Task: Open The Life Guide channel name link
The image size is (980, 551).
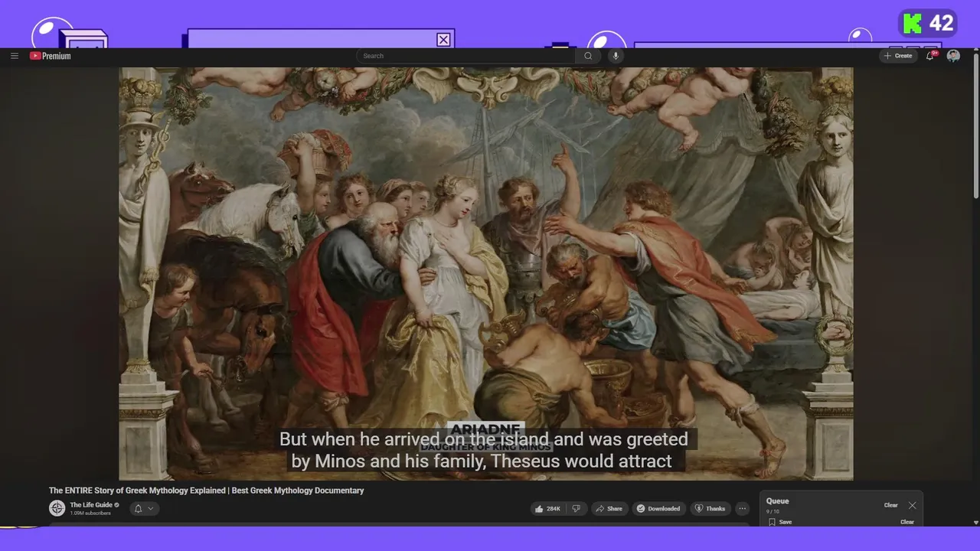Action: click(91, 505)
